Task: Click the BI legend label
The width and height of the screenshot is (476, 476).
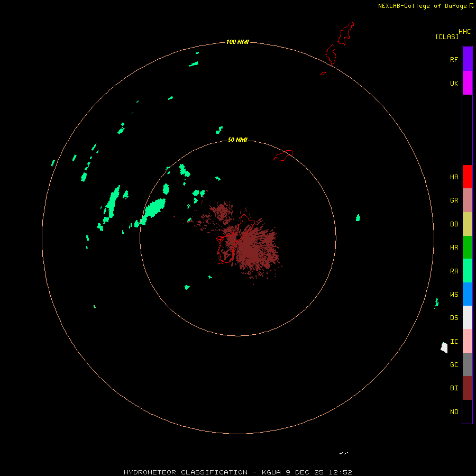Action: (454, 388)
